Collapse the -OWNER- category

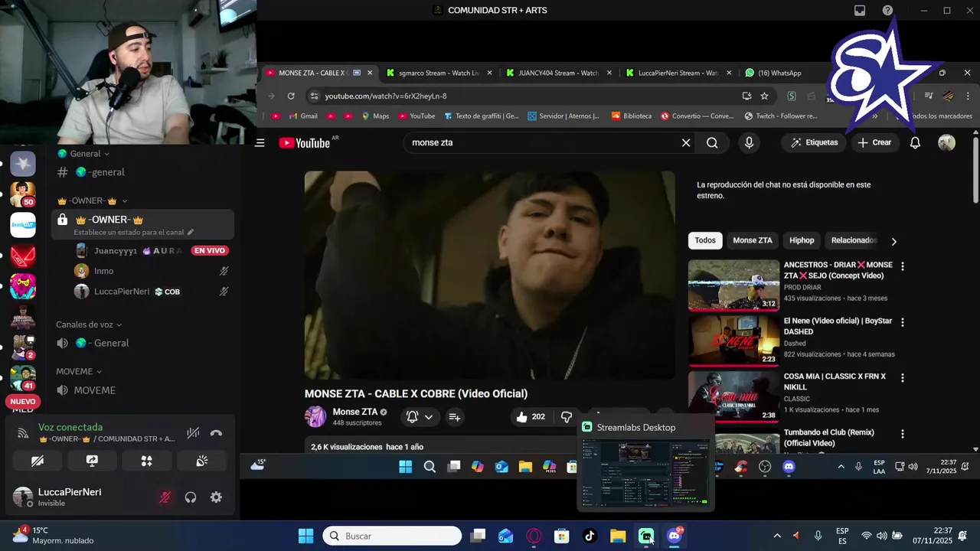click(x=92, y=201)
